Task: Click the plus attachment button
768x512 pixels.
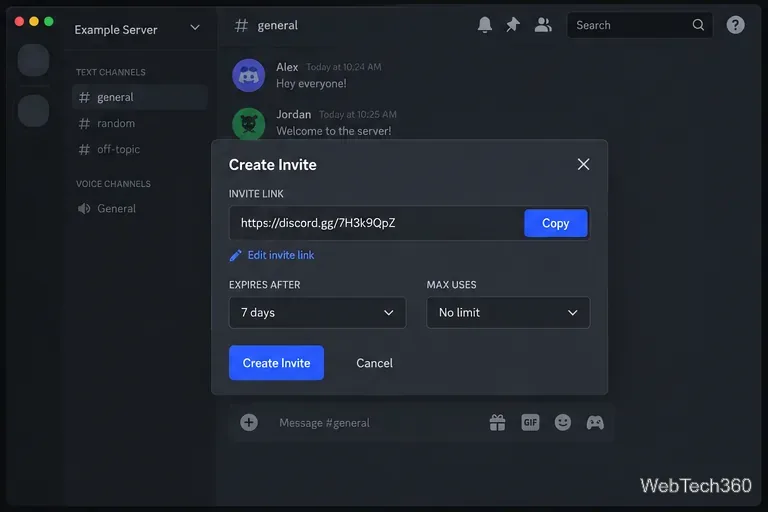Action: click(249, 422)
